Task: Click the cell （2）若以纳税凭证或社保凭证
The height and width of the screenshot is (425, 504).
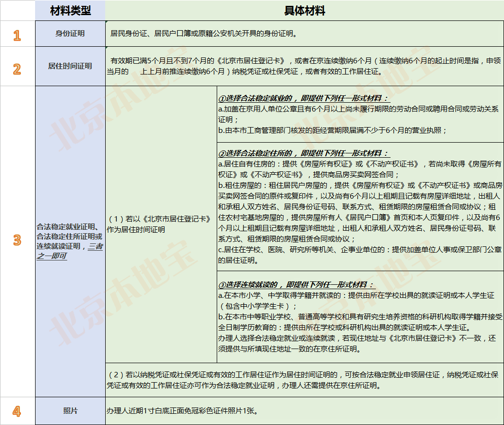Action: click(304, 380)
